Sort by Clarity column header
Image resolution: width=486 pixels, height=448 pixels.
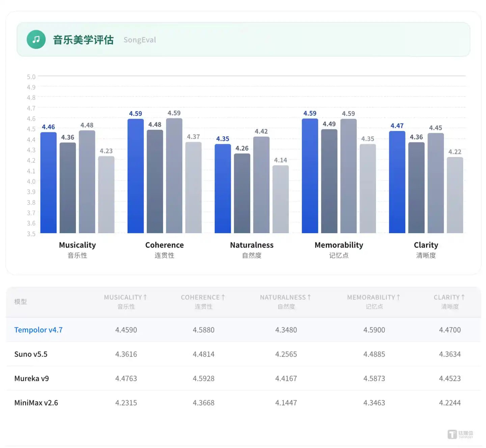(449, 302)
